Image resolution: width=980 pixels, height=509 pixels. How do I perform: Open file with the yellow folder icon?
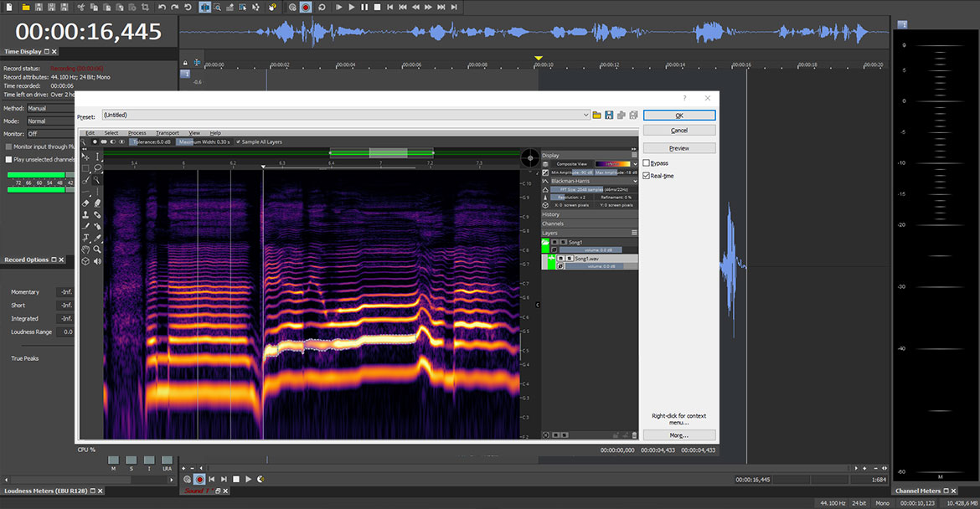(26, 7)
